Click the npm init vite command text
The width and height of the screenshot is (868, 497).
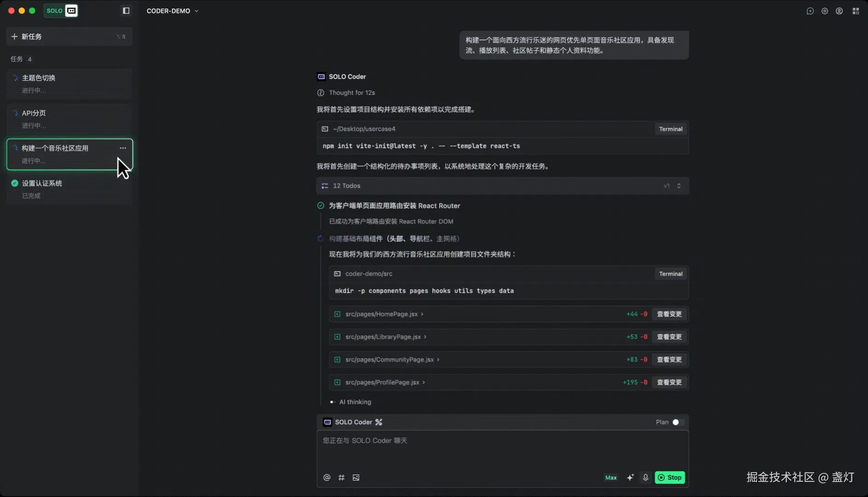tap(421, 146)
